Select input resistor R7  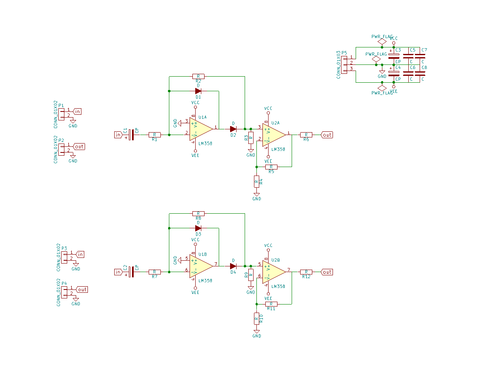pyautogui.click(x=154, y=272)
